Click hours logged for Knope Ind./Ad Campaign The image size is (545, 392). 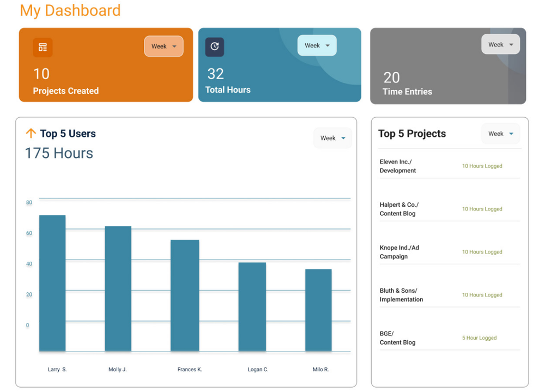click(x=482, y=252)
